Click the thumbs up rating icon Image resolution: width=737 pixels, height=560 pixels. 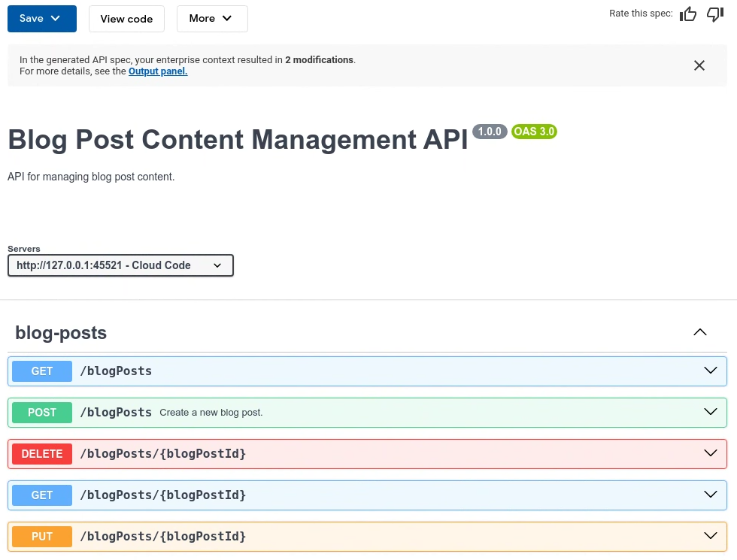[x=688, y=14]
